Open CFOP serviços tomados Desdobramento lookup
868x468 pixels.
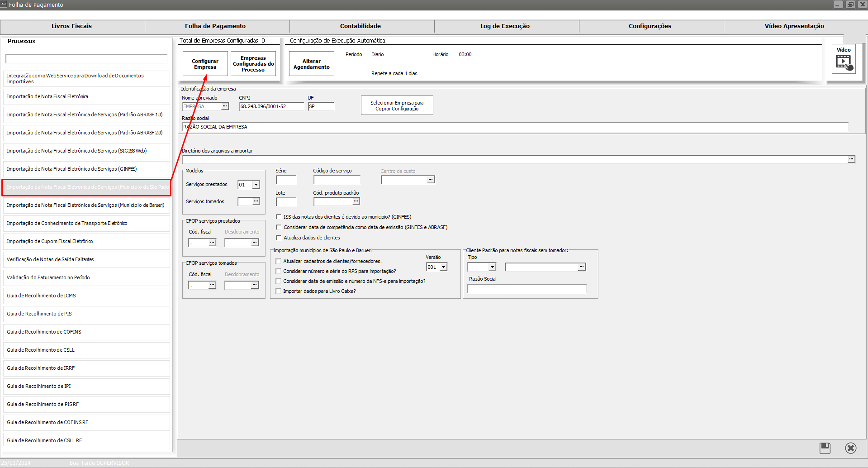pyautogui.click(x=255, y=285)
